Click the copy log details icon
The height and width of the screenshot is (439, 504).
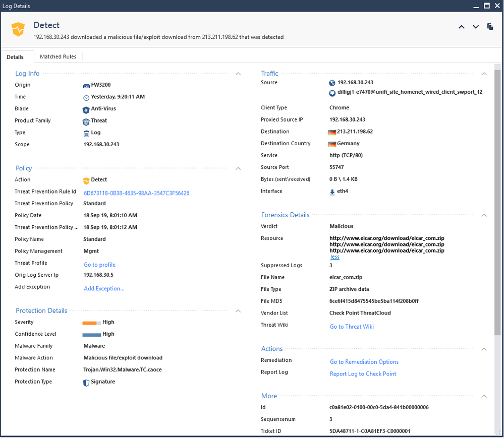coord(490,27)
